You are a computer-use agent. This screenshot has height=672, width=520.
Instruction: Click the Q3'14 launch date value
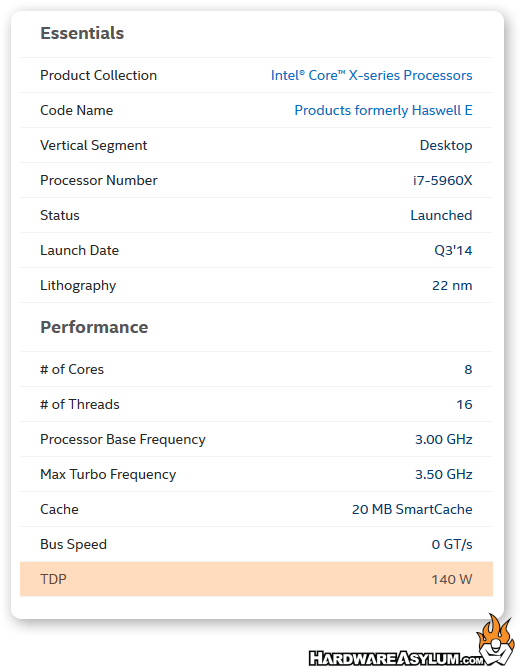coord(453,250)
